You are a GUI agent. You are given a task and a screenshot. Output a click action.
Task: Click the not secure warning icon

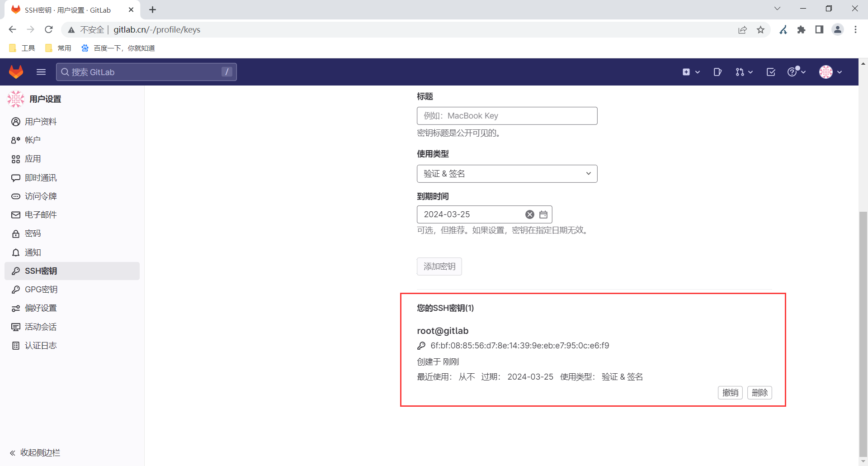(x=71, y=30)
